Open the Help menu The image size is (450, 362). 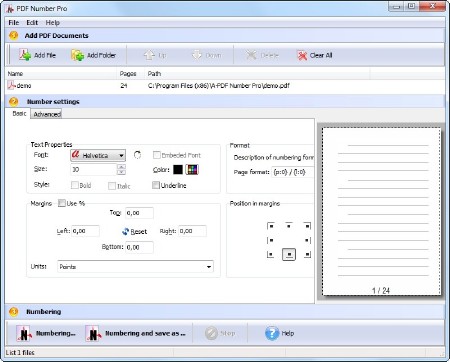[x=53, y=23]
